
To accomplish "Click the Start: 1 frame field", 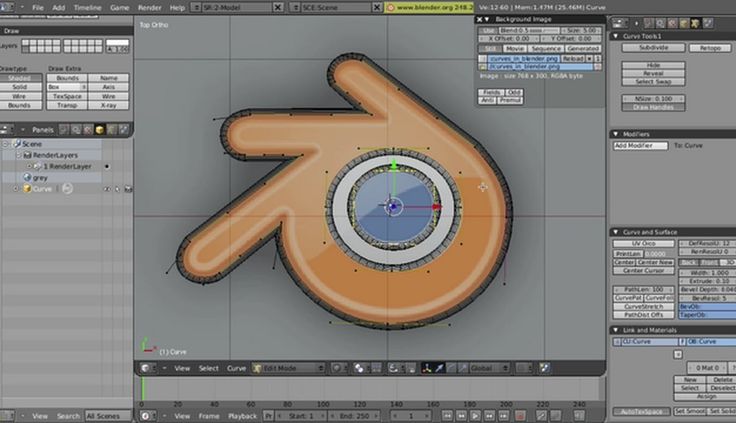I will pos(301,416).
